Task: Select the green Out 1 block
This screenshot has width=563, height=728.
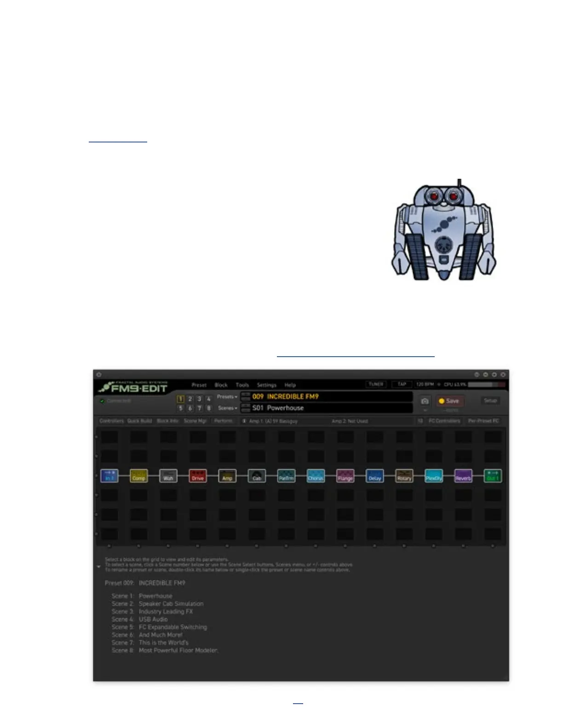Action: coord(493,476)
